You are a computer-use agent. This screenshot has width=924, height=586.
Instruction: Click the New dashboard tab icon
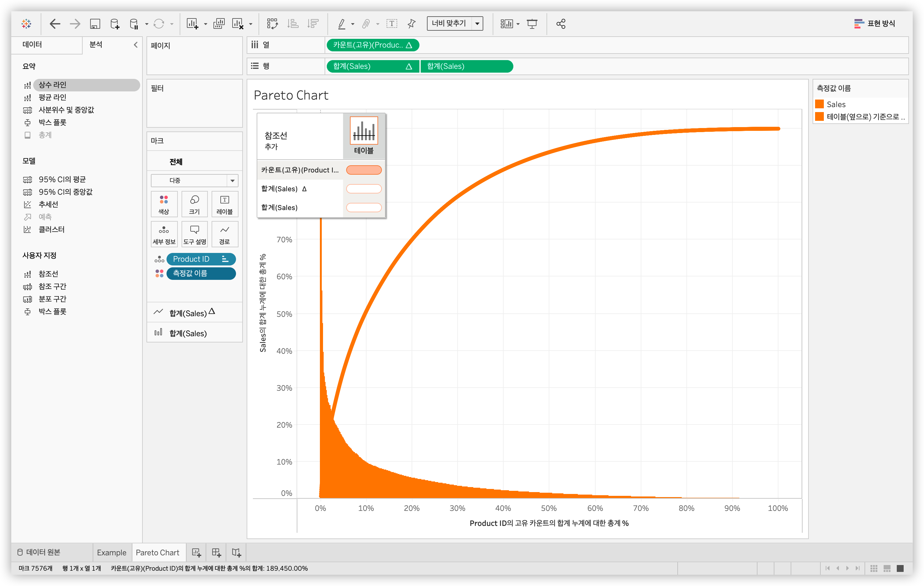point(216,552)
